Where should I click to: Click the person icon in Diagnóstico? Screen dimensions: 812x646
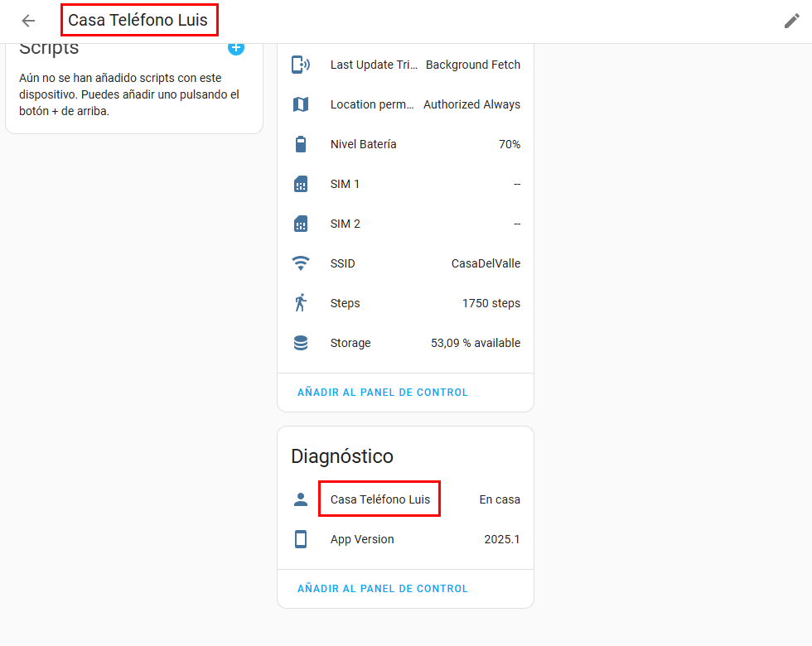pos(301,499)
